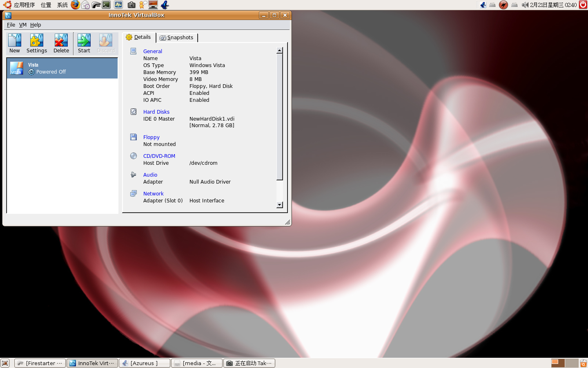The width and height of the screenshot is (588, 368).
Task: Open Settings for the selected VM
Action: coord(37,43)
